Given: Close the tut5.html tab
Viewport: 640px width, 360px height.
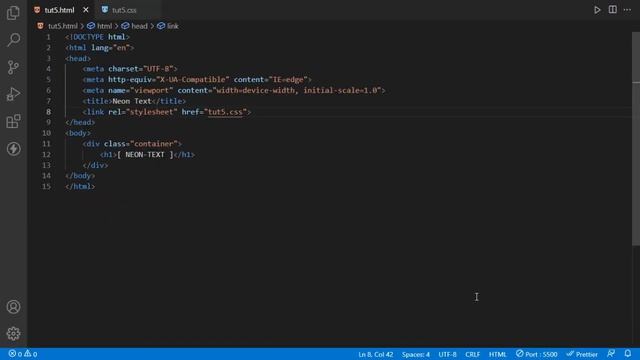Looking at the screenshot, I should coord(86,10).
